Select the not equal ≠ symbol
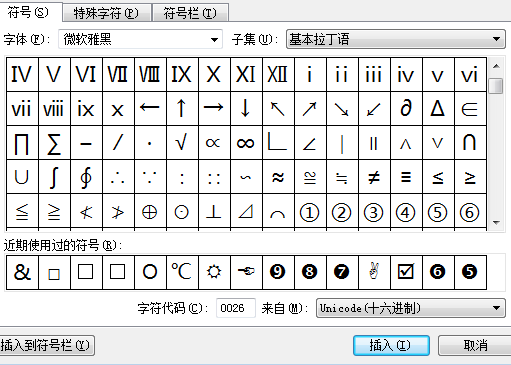The width and height of the screenshot is (511, 365). tap(374, 177)
